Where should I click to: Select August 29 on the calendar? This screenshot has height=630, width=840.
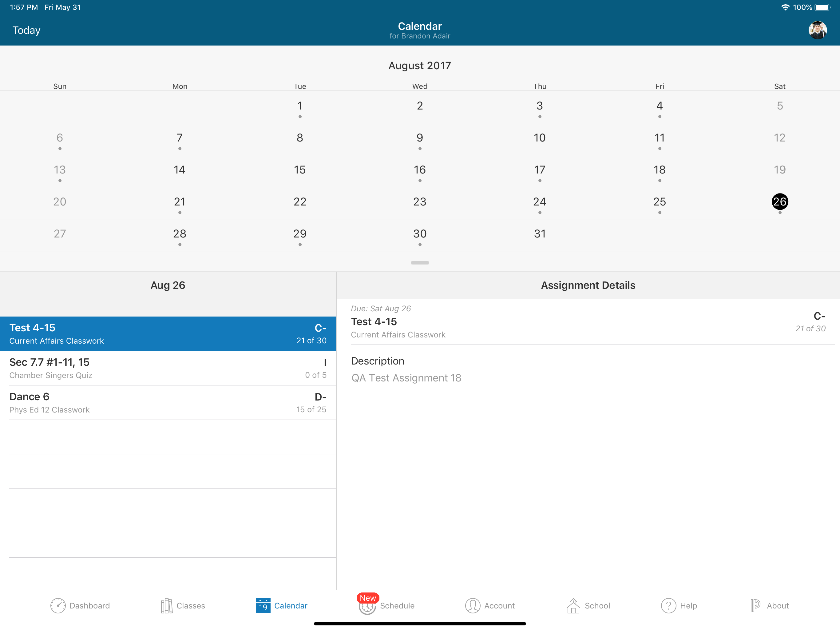300,234
